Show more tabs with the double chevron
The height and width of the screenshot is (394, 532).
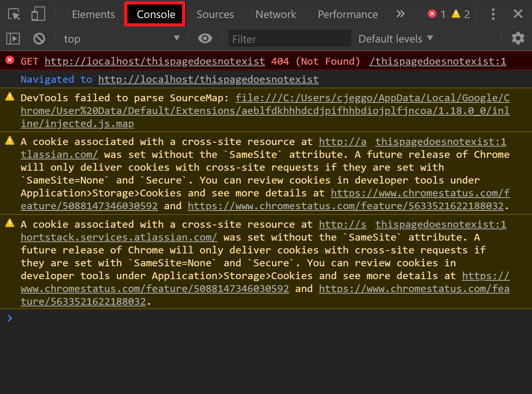click(400, 14)
